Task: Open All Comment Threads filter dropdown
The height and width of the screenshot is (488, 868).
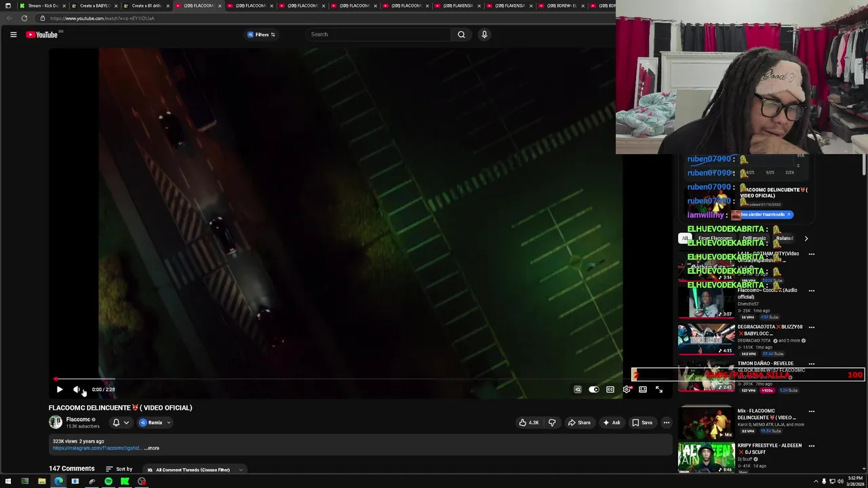Action: pyautogui.click(x=195, y=470)
